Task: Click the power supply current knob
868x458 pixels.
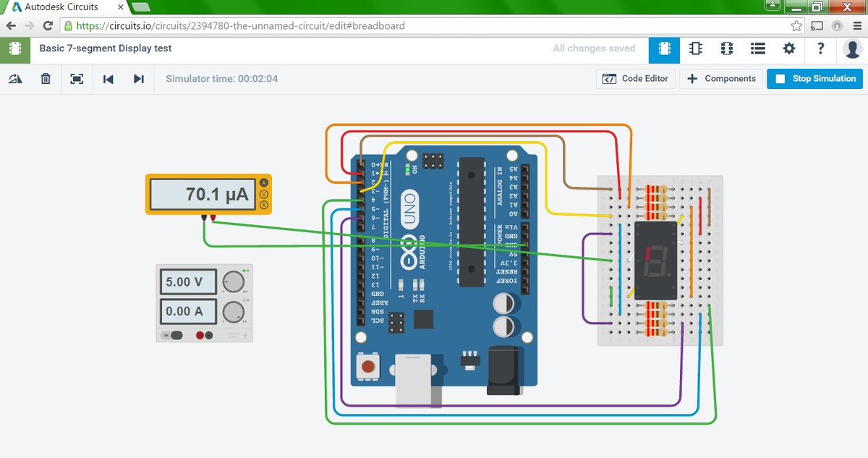Action: click(233, 312)
